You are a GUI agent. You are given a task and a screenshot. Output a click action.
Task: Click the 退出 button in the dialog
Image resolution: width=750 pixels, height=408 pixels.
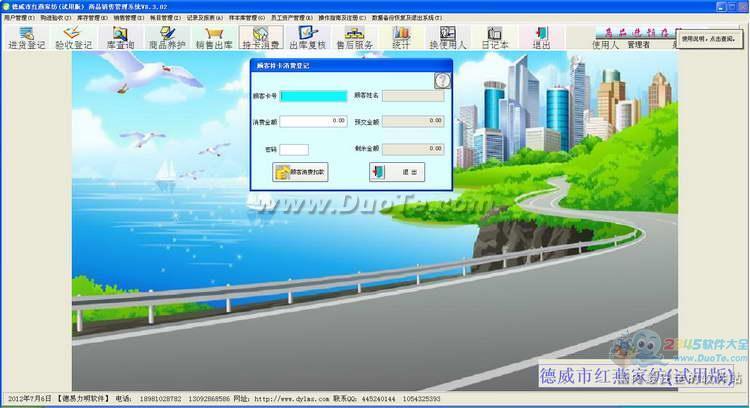click(x=397, y=172)
